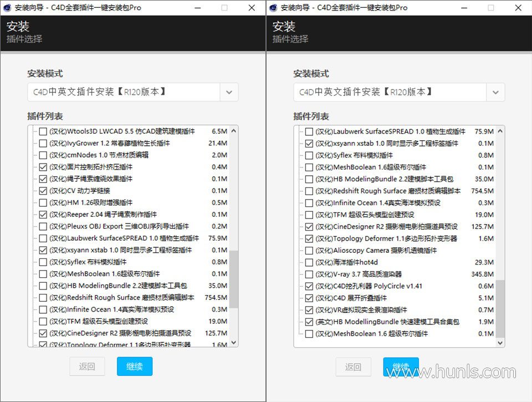
Task: Click scroll-down arrow of right window plugin list
Action: point(500,343)
